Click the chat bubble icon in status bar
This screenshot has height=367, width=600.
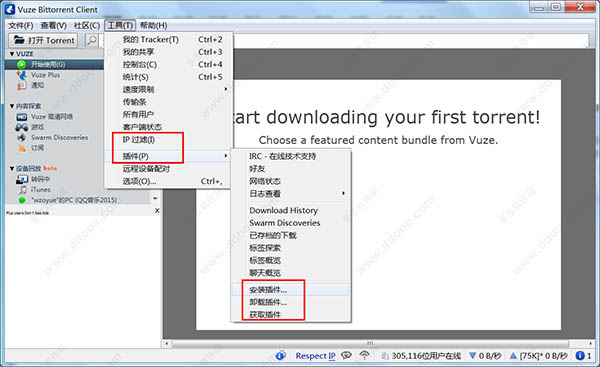coord(346,356)
